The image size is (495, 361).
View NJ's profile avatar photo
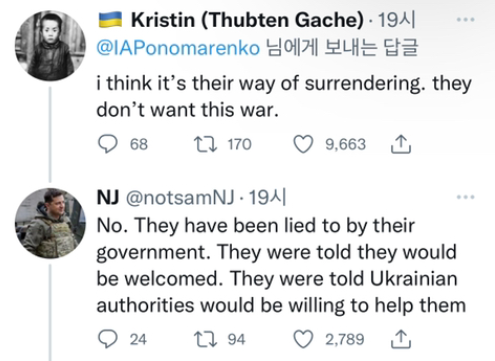[x=50, y=223]
